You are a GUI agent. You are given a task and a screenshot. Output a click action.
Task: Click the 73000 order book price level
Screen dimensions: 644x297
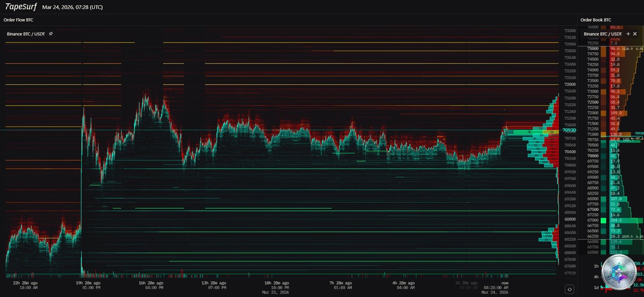(x=593, y=91)
